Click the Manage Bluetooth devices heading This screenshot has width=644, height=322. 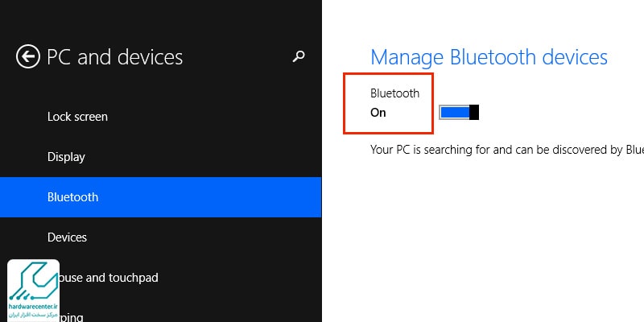(x=489, y=57)
